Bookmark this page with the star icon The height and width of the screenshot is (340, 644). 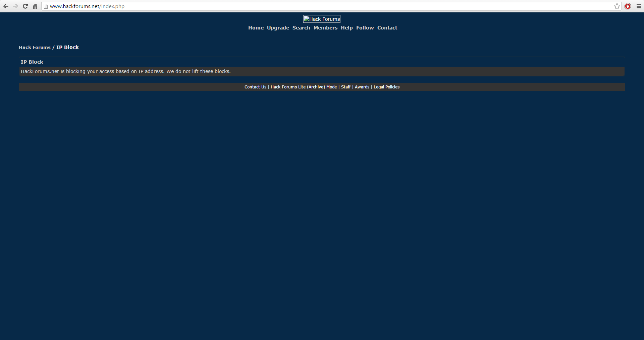pyautogui.click(x=617, y=6)
